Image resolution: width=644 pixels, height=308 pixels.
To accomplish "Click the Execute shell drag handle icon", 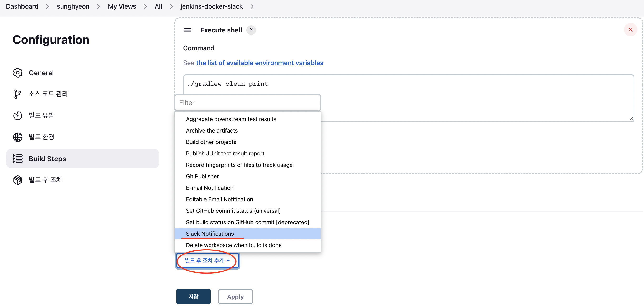I will [x=187, y=30].
